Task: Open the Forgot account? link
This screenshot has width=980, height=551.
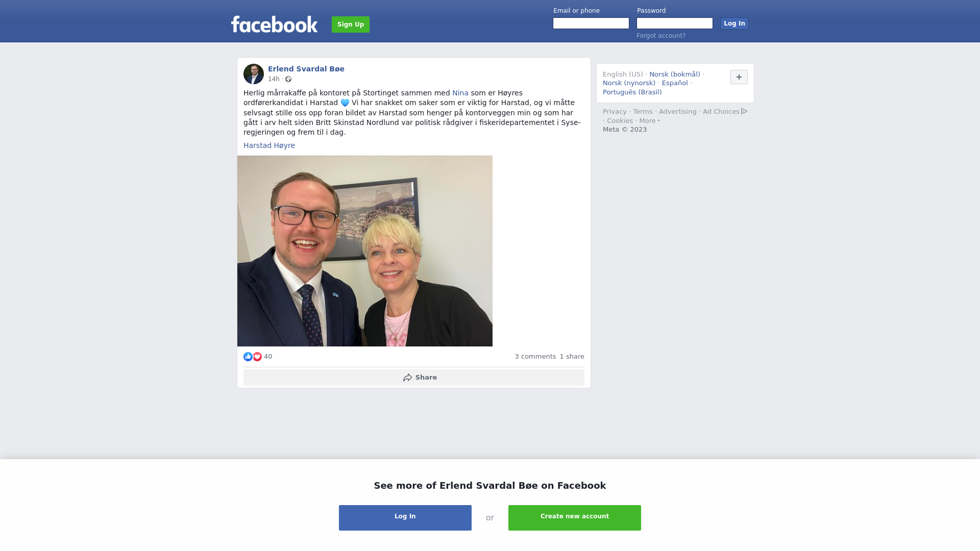Action: (661, 36)
